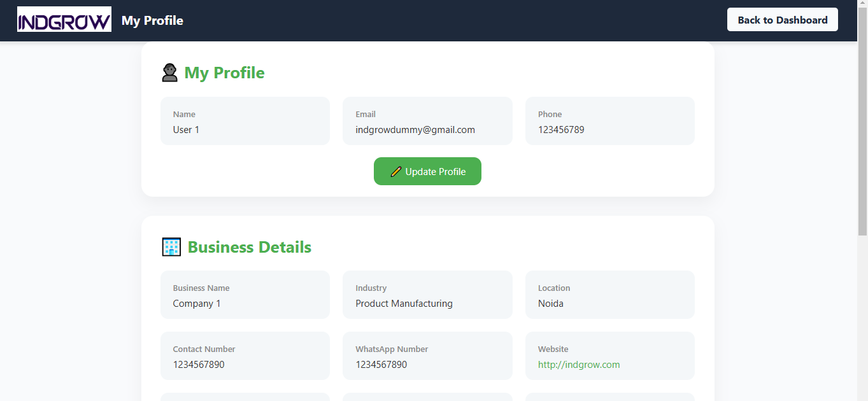Click the My Profile title in header
The height and width of the screenshot is (401, 868).
pyautogui.click(x=152, y=20)
